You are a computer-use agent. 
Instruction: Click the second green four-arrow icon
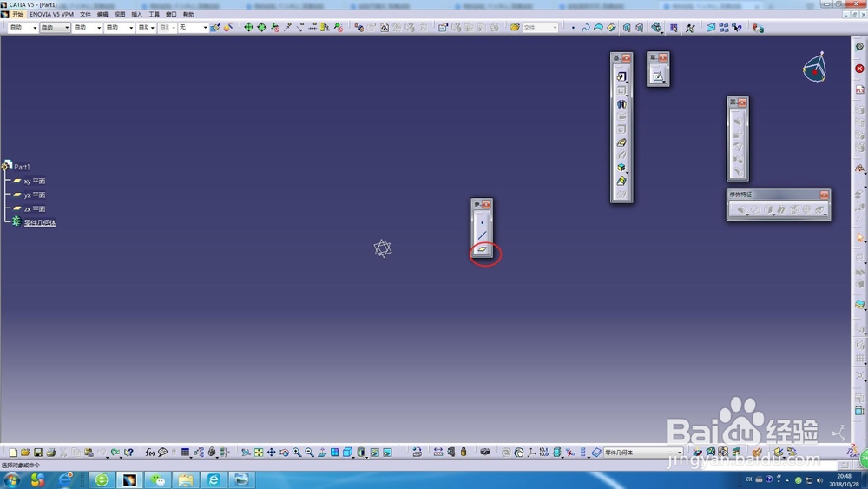click(x=262, y=27)
